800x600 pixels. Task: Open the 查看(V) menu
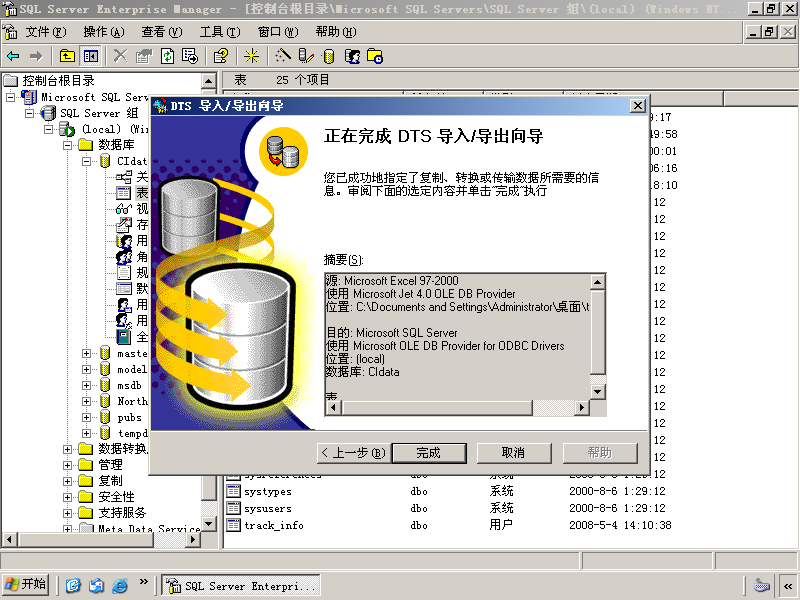[x=162, y=32]
